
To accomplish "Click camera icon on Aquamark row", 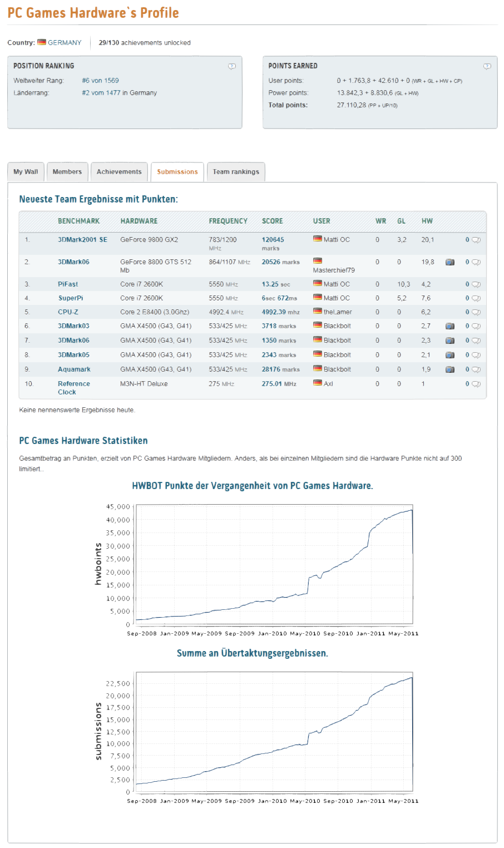I will pos(450,369).
